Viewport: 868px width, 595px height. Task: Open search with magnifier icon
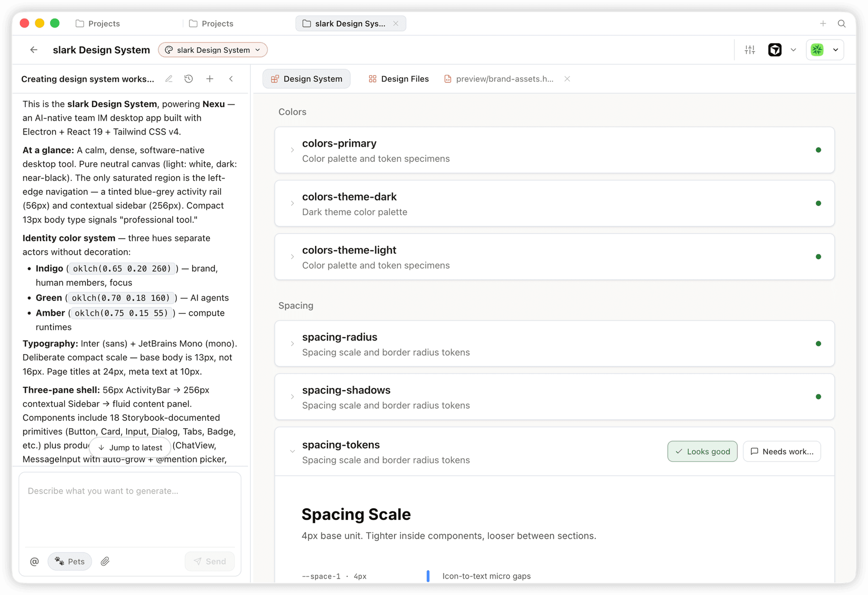(x=842, y=23)
